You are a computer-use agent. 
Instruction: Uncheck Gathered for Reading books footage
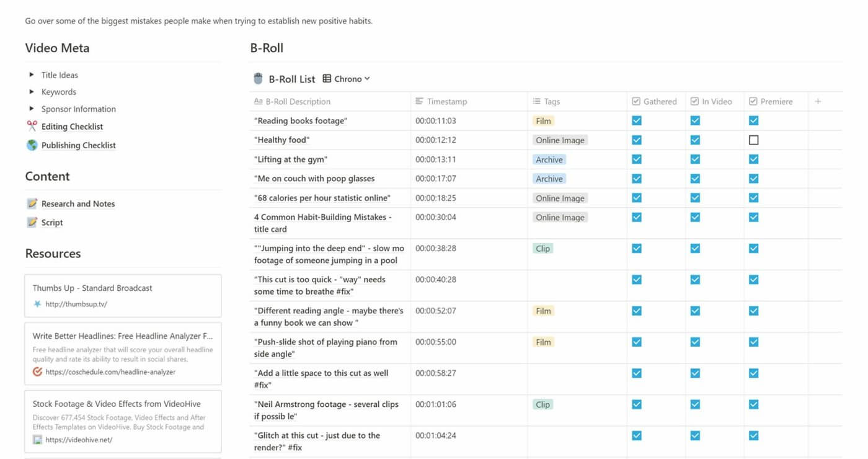(x=636, y=120)
